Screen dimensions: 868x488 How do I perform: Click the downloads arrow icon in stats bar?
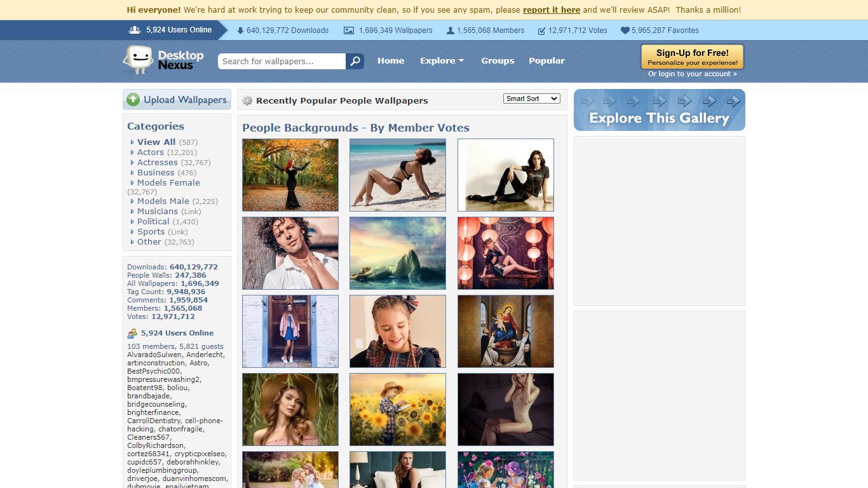(x=240, y=30)
